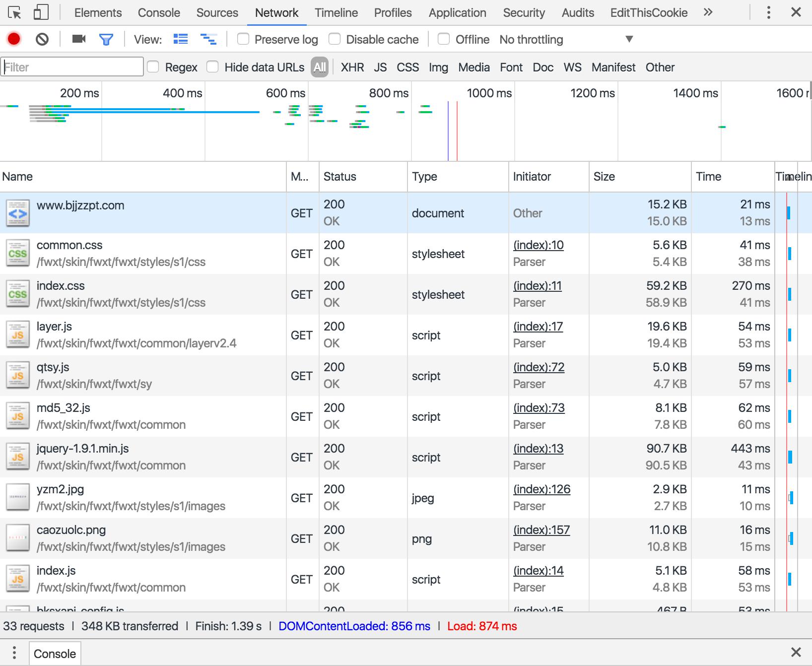Expand the hidden DevTools tabs chevron
The width and height of the screenshot is (812, 666).
(x=708, y=12)
